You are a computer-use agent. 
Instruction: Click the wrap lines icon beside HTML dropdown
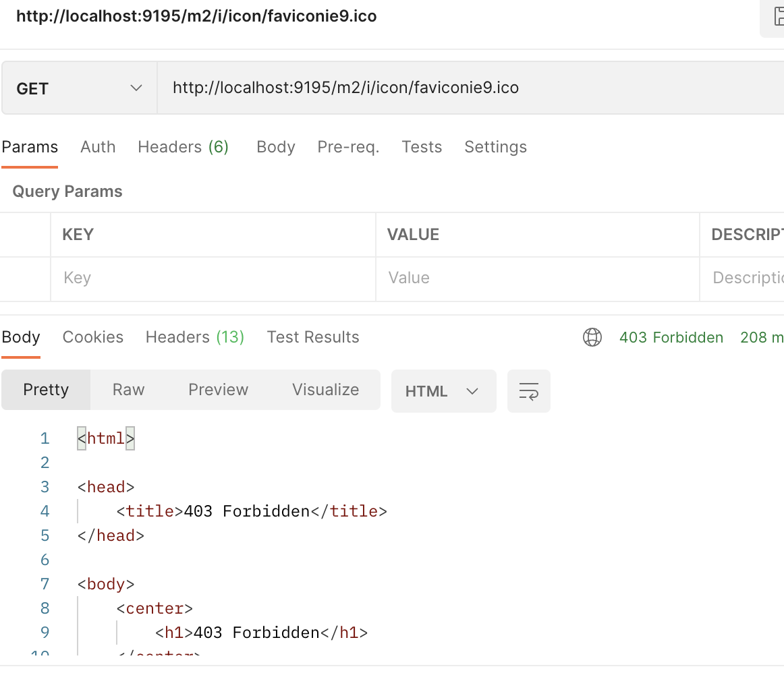point(529,391)
